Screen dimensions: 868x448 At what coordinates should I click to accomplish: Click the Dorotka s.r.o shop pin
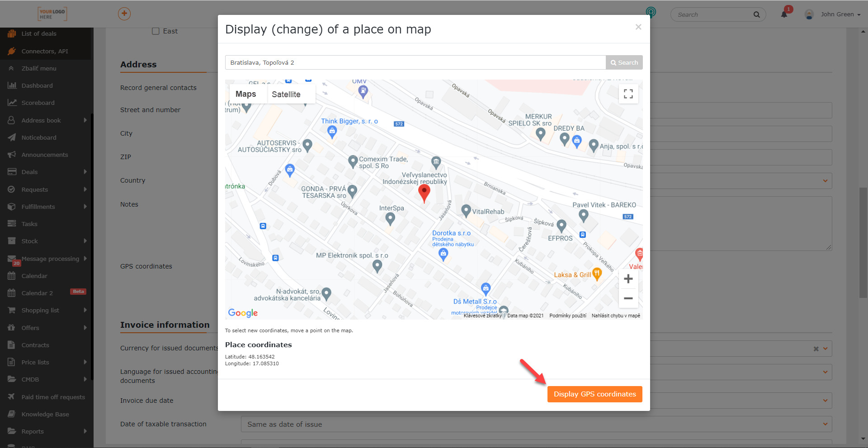click(x=443, y=255)
